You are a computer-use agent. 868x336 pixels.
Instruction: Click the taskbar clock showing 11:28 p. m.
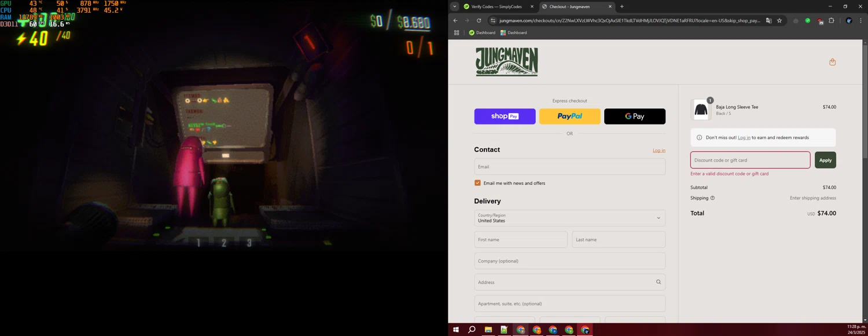point(856,330)
